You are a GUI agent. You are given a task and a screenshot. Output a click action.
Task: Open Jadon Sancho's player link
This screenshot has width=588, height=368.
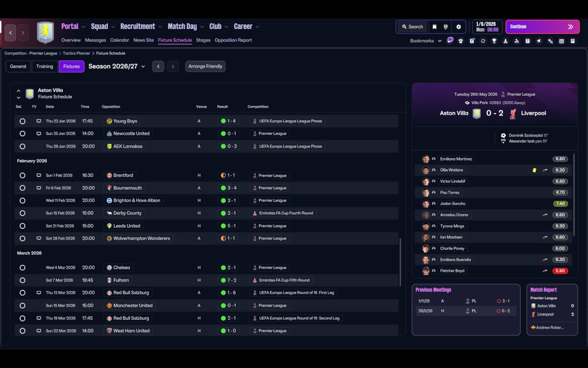coord(452,204)
